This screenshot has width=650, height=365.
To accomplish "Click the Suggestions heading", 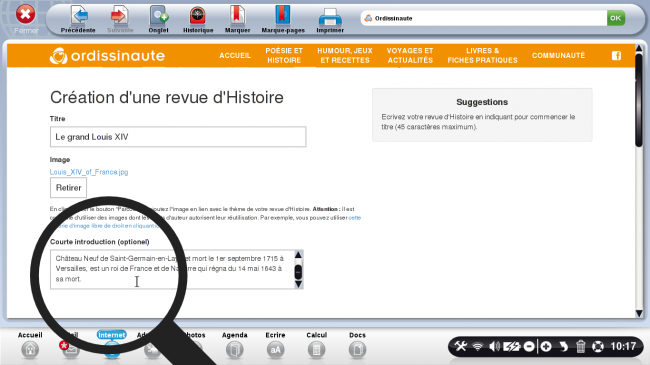I will [482, 102].
